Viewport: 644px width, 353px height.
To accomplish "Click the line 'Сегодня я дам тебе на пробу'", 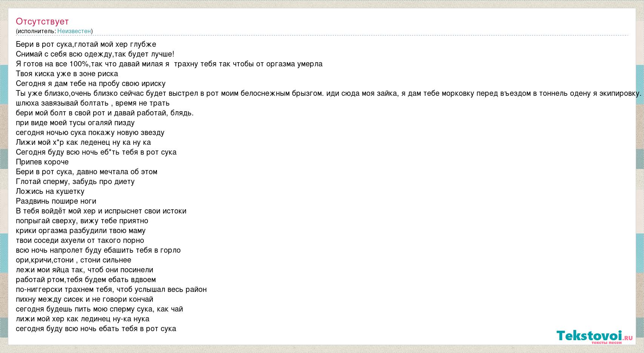I will tap(91, 83).
